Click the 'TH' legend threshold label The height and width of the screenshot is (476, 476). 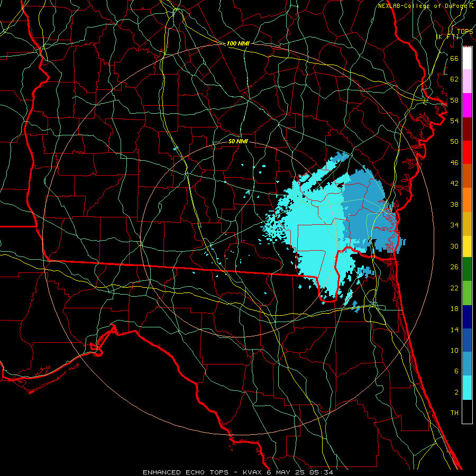454,413
